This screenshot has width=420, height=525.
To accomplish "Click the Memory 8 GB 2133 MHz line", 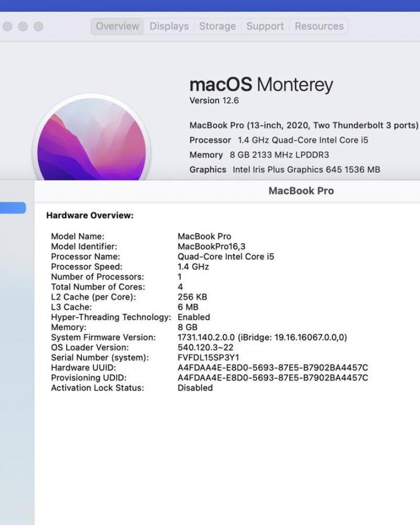I will tap(259, 155).
